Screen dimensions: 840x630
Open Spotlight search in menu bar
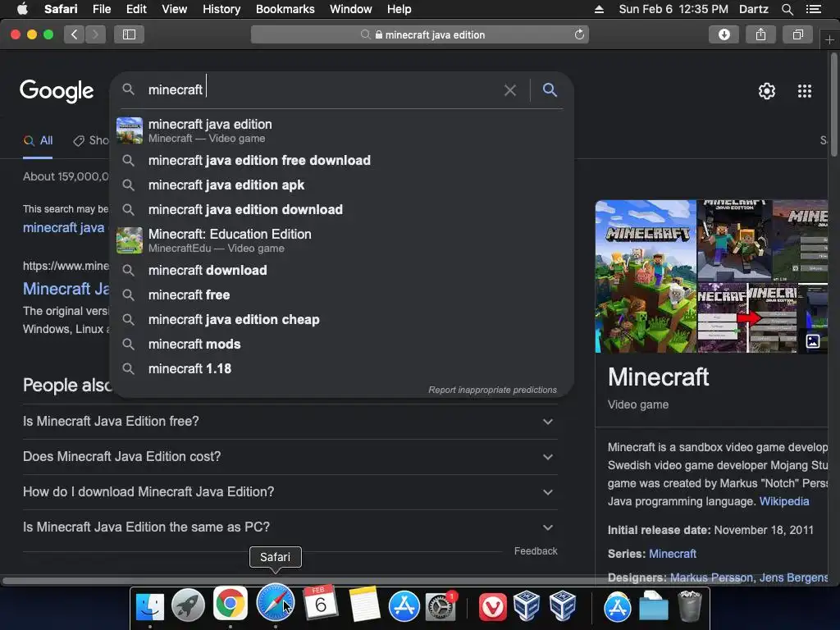tap(787, 9)
